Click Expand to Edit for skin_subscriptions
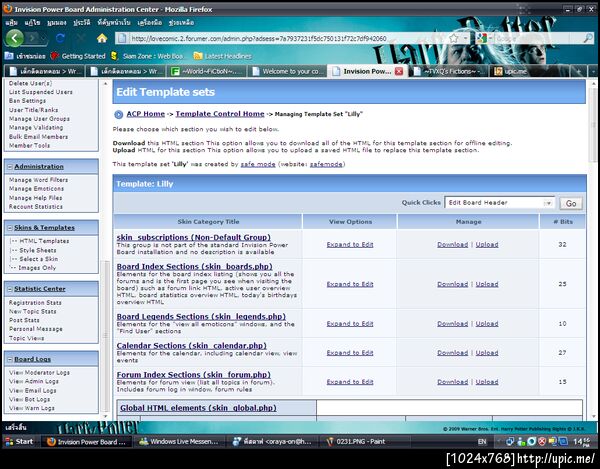 [x=350, y=244]
